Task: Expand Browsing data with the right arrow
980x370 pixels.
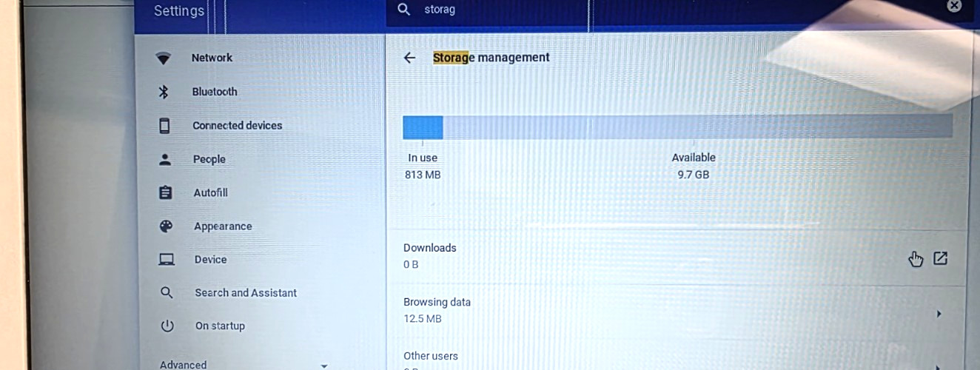Action: (939, 314)
